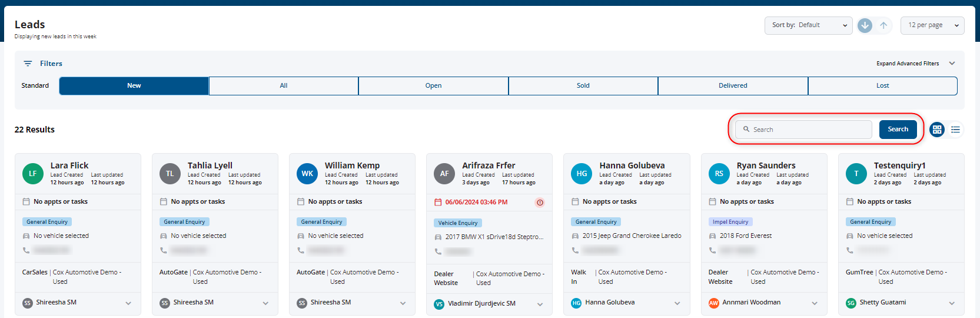The width and height of the screenshot is (980, 318).
Task: Click the blue Search button
Action: (898, 130)
